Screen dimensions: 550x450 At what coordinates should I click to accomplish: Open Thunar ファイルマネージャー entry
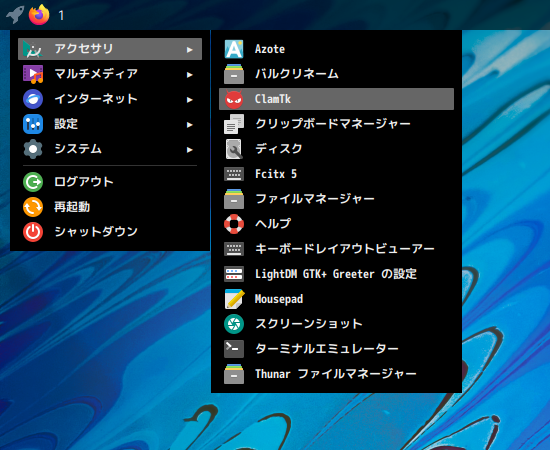pyautogui.click(x=336, y=374)
